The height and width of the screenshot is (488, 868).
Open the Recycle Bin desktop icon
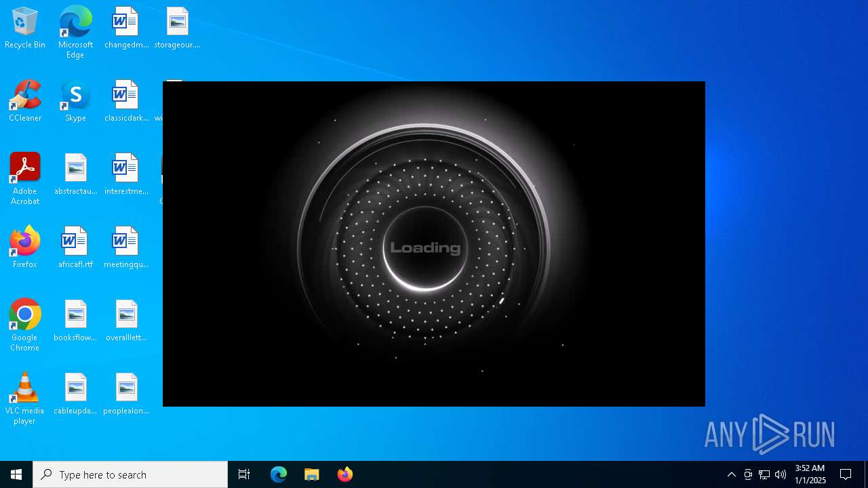(25, 28)
